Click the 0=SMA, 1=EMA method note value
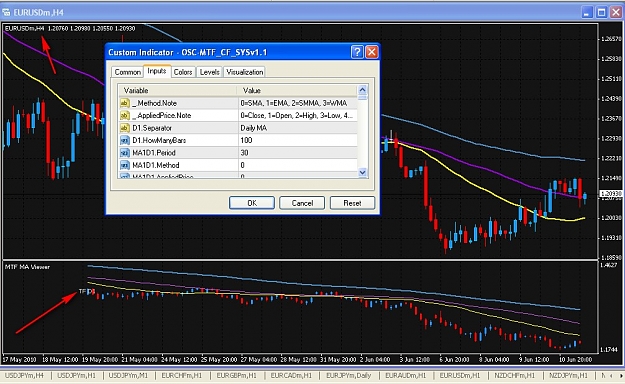 [x=298, y=103]
